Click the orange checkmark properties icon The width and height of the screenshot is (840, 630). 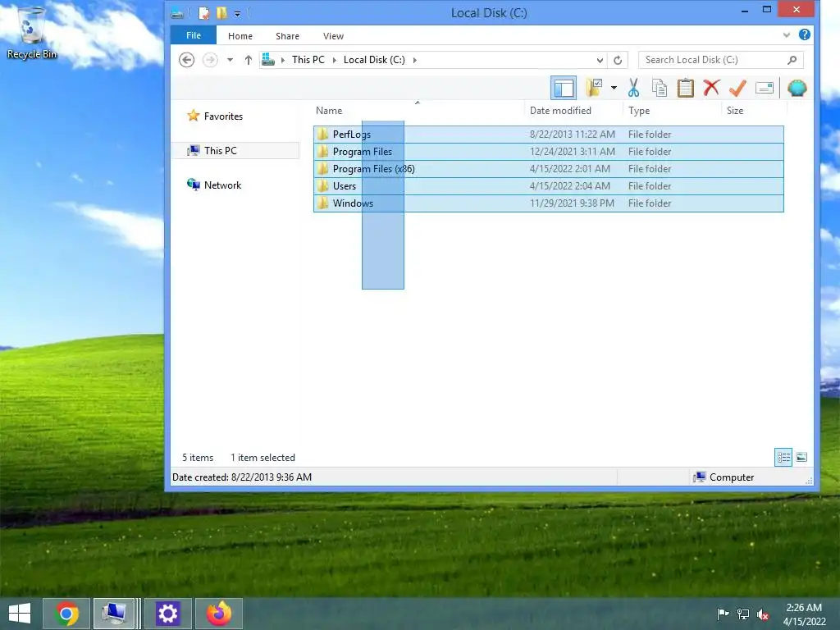(737, 88)
